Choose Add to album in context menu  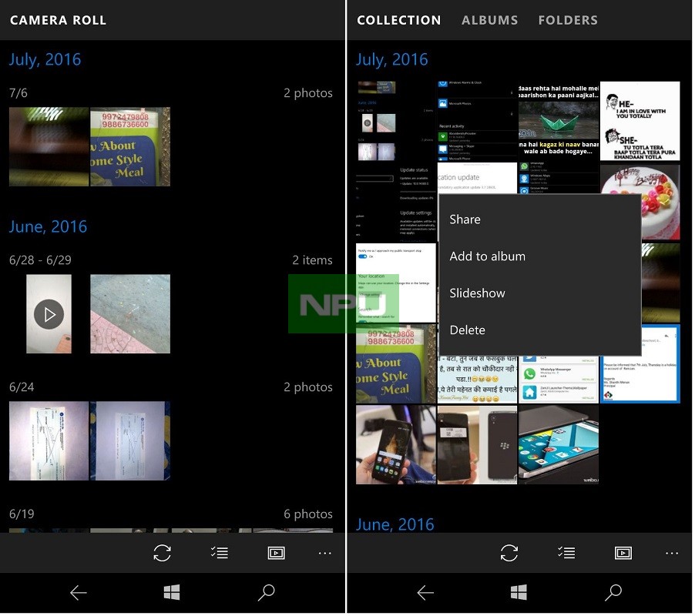[540, 257]
